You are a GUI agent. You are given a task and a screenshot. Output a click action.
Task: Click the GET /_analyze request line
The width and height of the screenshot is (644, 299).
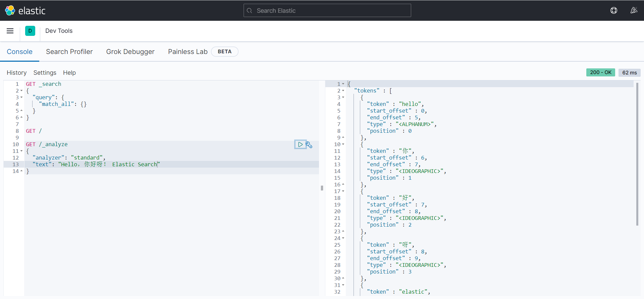coord(47,144)
